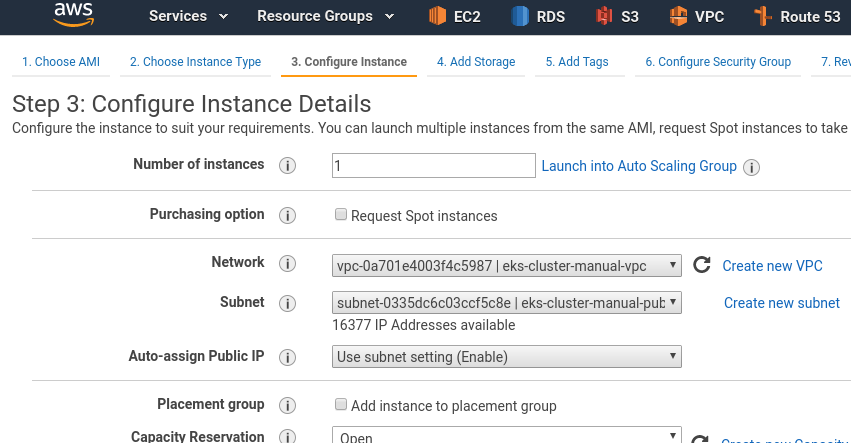
Task: Click Launch into Auto Scaling Group link
Action: [x=639, y=166]
